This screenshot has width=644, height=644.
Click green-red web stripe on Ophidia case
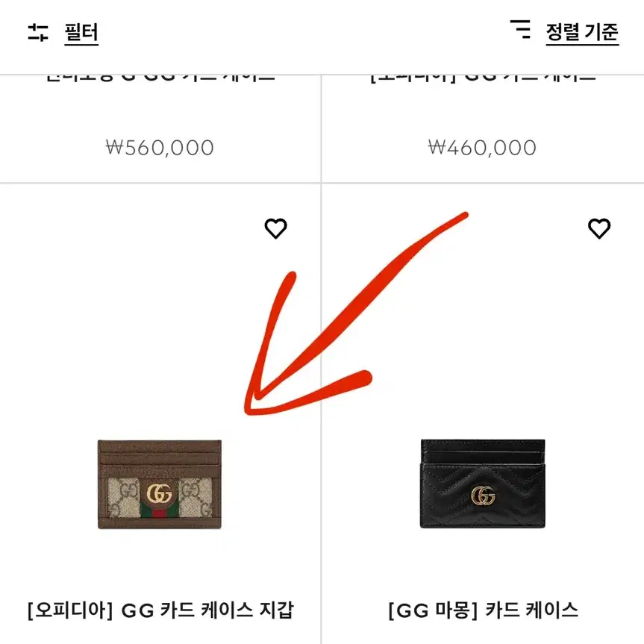click(x=160, y=511)
